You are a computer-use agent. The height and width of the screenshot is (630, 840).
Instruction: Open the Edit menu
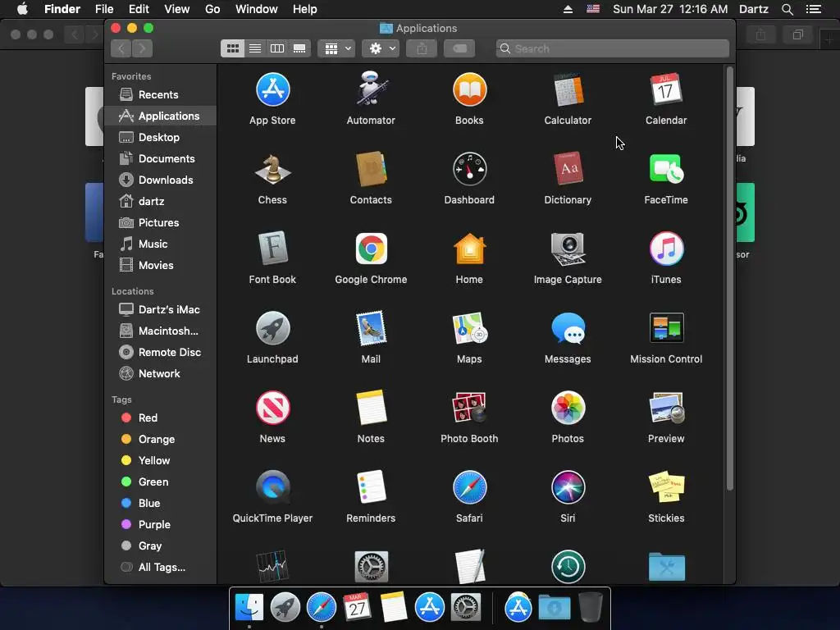click(139, 9)
